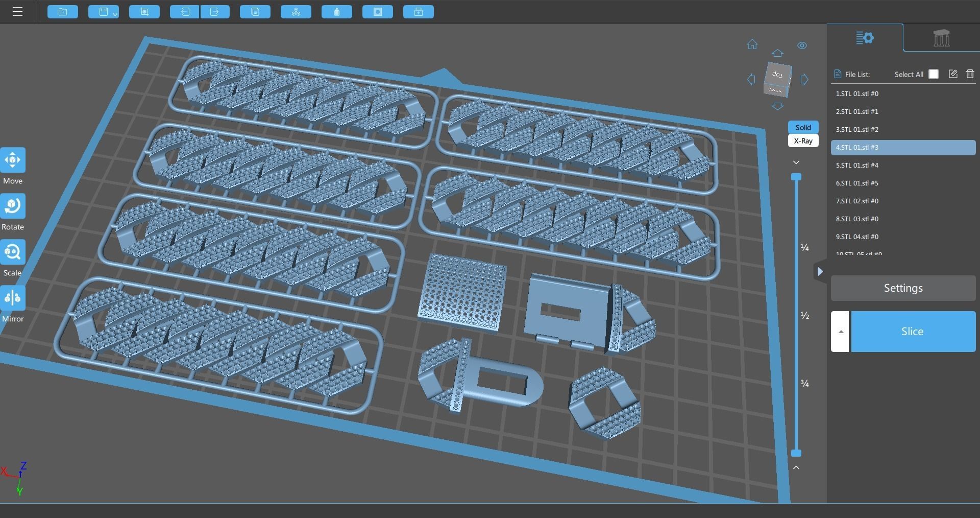
Task: Check the Select All checkbox
Action: tap(934, 74)
